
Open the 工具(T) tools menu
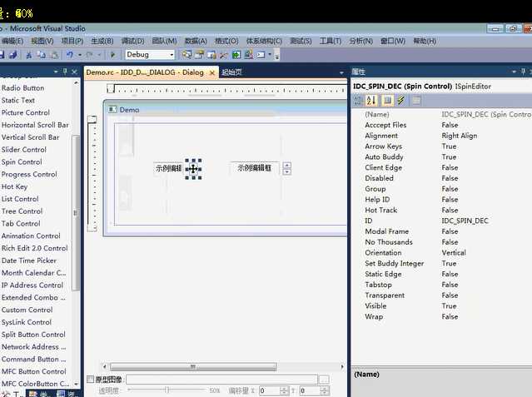(331, 41)
